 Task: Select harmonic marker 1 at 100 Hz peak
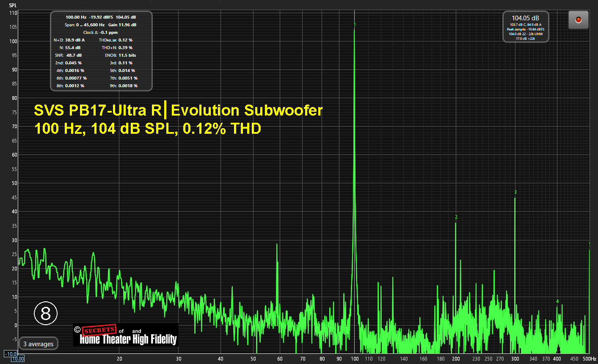(355, 25)
